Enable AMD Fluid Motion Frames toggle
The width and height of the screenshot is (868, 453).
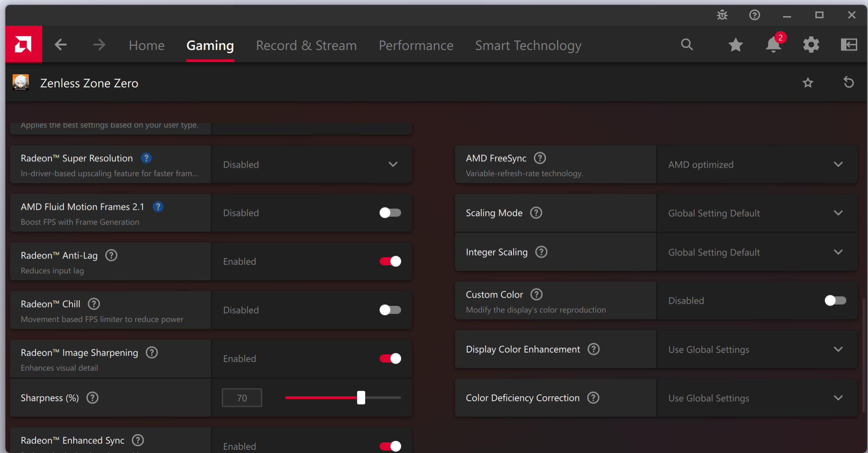pyautogui.click(x=390, y=213)
